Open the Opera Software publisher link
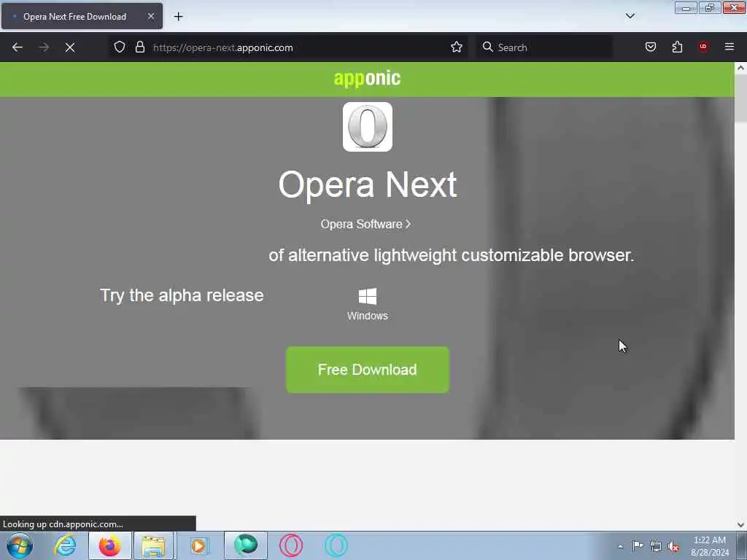Screen dimensions: 747x560 [x=365, y=225]
